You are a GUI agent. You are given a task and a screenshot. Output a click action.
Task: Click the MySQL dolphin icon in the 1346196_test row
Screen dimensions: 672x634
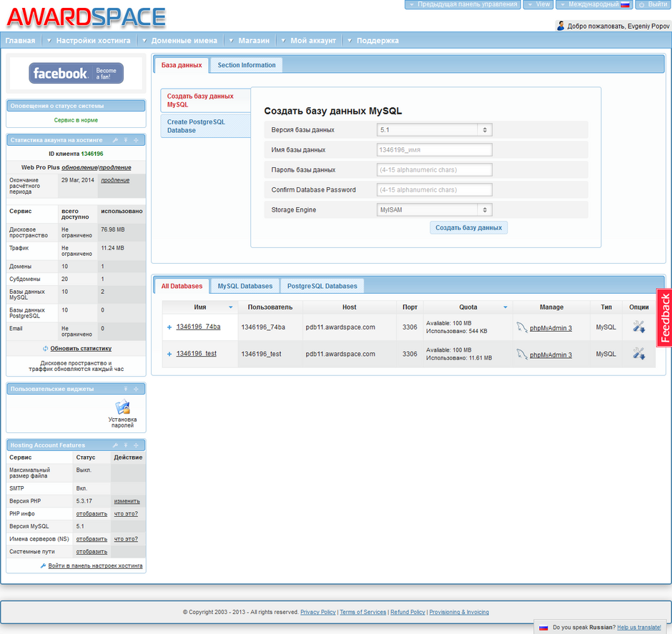coord(522,355)
